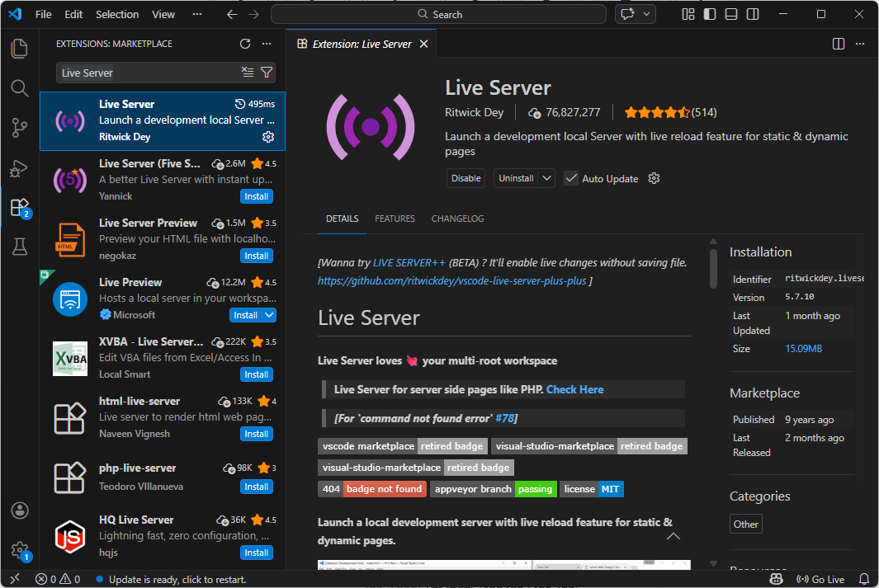This screenshot has height=588, width=879.
Task: Refresh the extensions marketplace list
Action: tap(244, 44)
